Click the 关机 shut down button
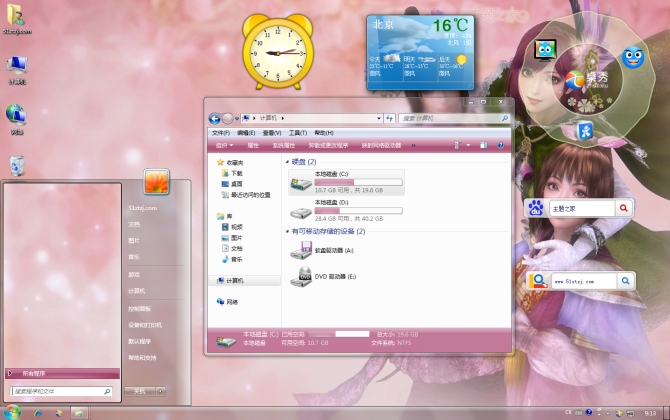Viewport: 670px width, 420px height. click(140, 391)
